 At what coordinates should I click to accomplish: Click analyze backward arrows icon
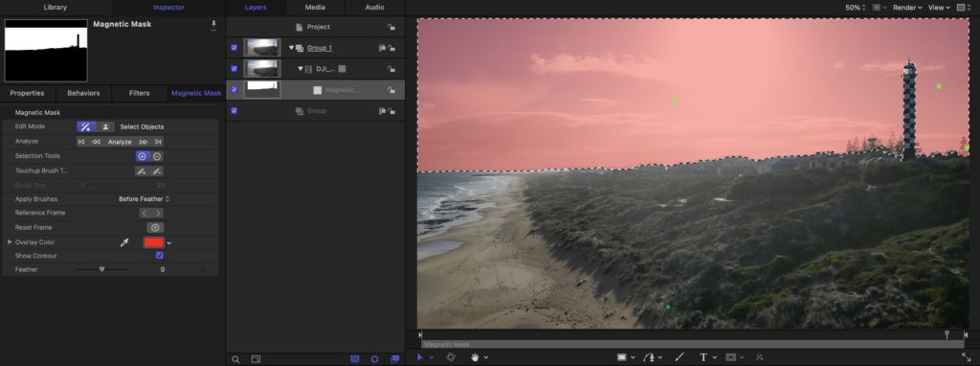click(x=96, y=142)
